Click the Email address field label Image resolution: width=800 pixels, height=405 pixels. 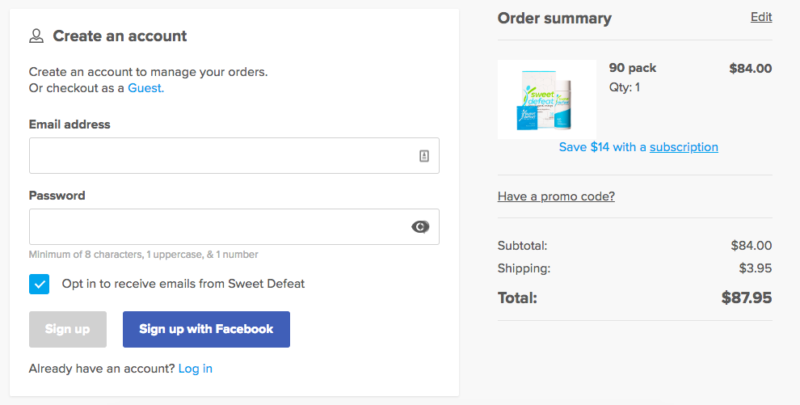coord(69,124)
